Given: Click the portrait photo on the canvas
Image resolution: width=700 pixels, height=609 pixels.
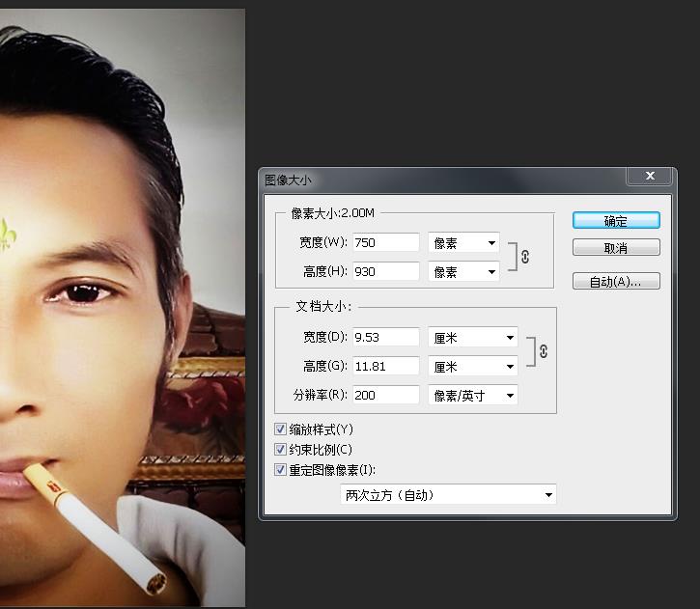Looking at the screenshot, I should click(122, 308).
